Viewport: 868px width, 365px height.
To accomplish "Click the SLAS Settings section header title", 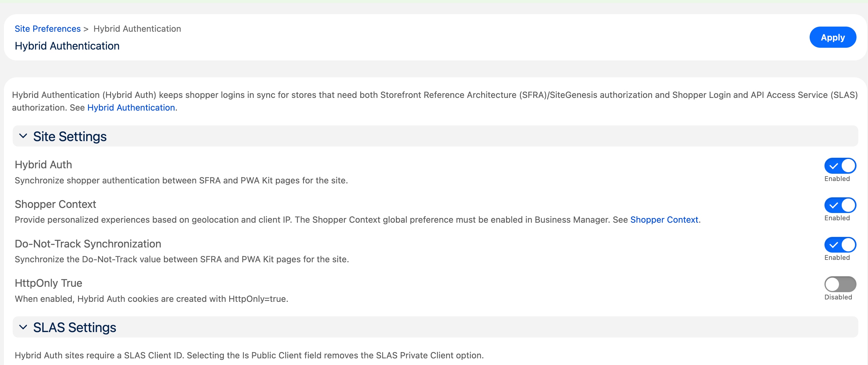I will tap(74, 327).
